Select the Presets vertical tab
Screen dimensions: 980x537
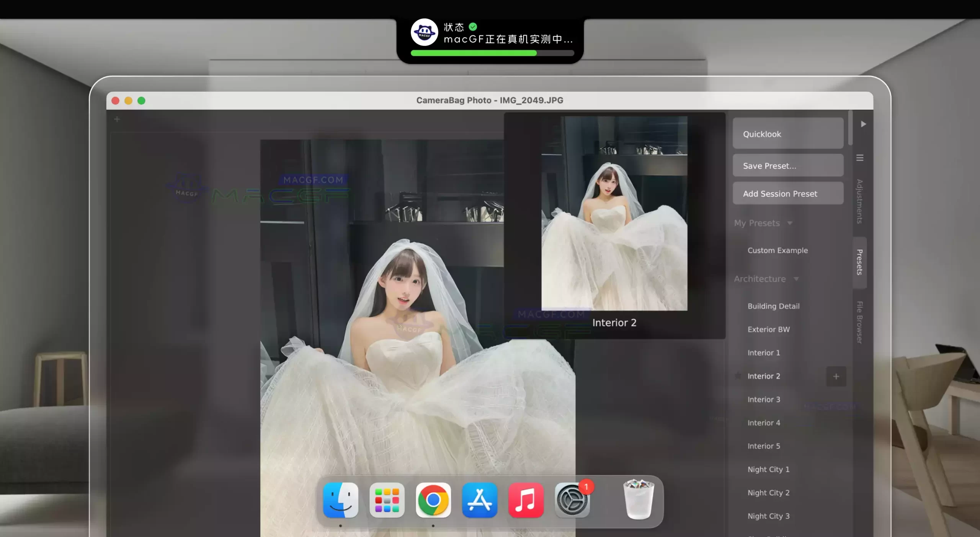[x=859, y=262]
